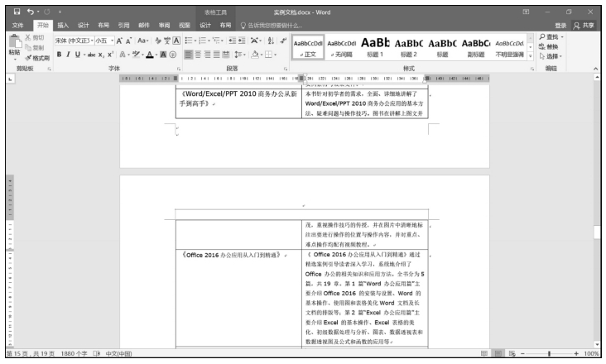Viewport: 606px width, 364px height.
Task: Open the Find (查找) dropdown arrow
Action: click(x=562, y=37)
